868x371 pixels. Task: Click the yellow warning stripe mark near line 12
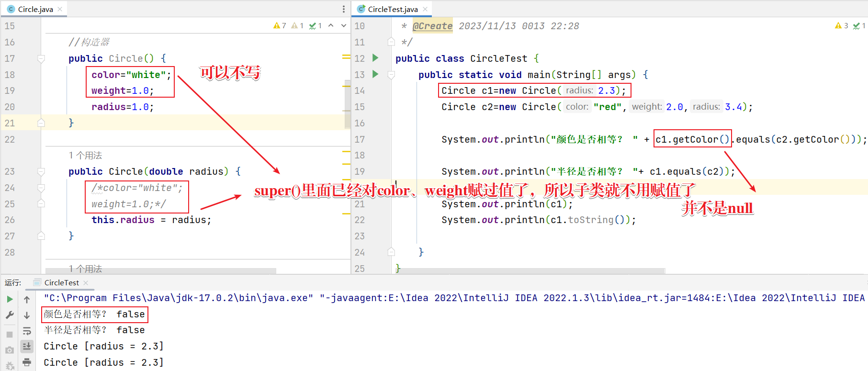coord(347,57)
